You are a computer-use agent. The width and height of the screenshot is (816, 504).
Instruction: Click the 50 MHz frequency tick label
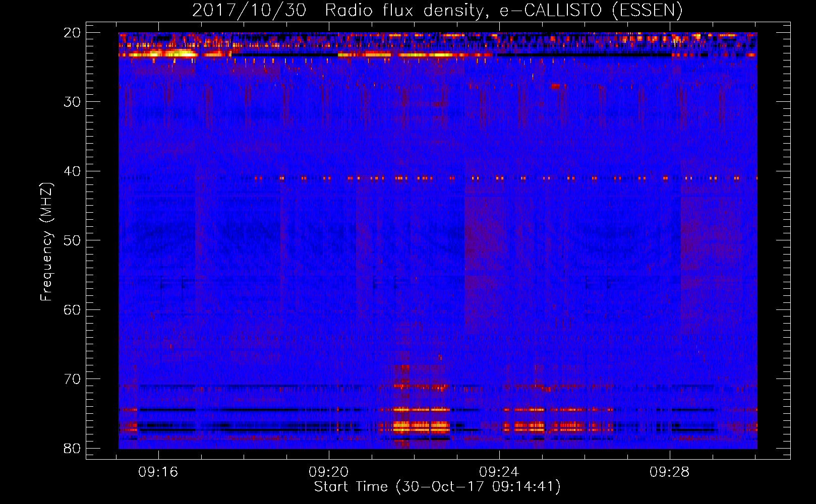(72, 240)
